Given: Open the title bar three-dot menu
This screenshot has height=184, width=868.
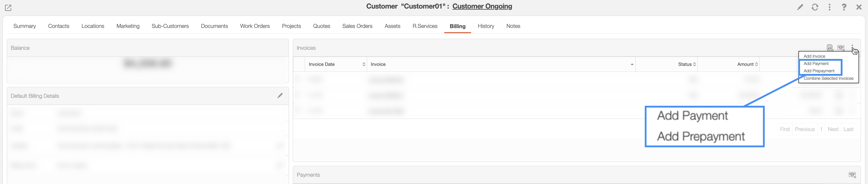Looking at the screenshot, I should 830,7.
